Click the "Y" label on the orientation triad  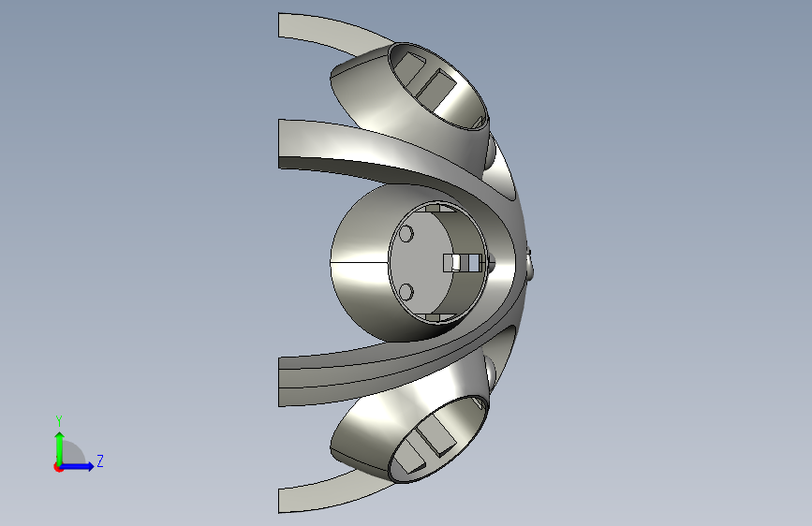click(x=59, y=420)
